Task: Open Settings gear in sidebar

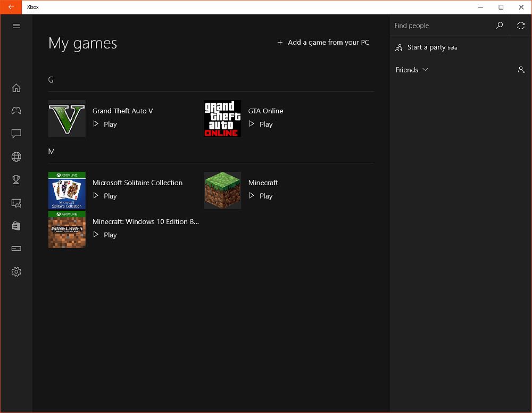Action: (16, 271)
